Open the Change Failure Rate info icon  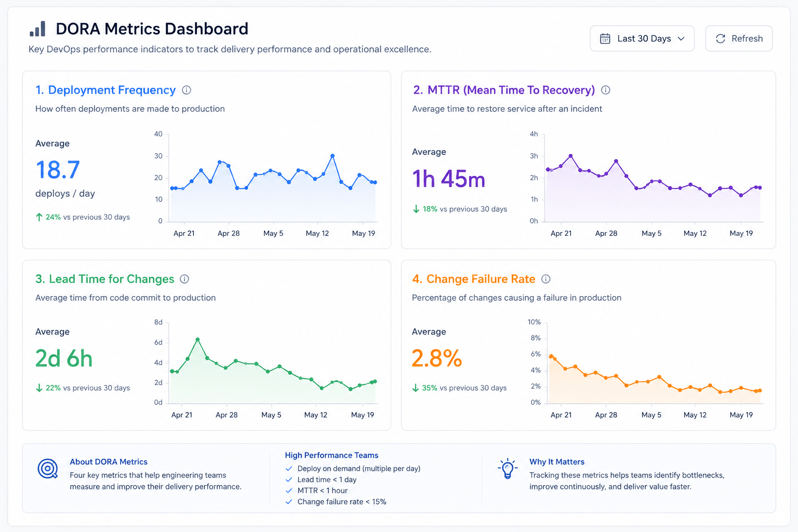pos(546,279)
